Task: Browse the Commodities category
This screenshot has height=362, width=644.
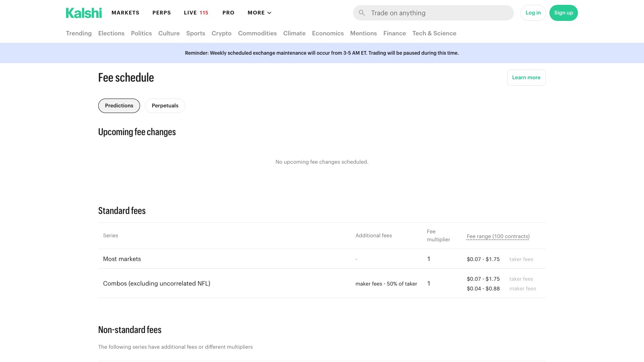Action: tap(258, 33)
